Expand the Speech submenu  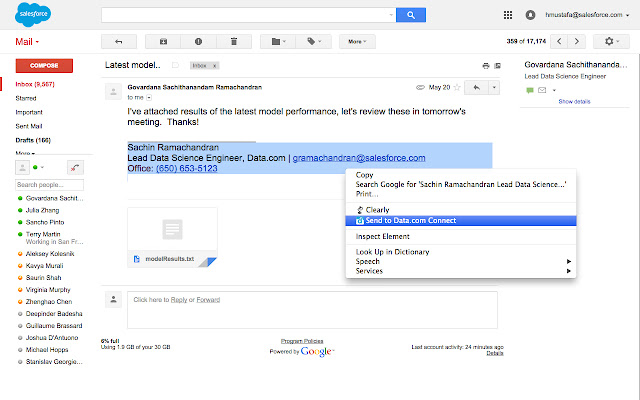pos(461,261)
